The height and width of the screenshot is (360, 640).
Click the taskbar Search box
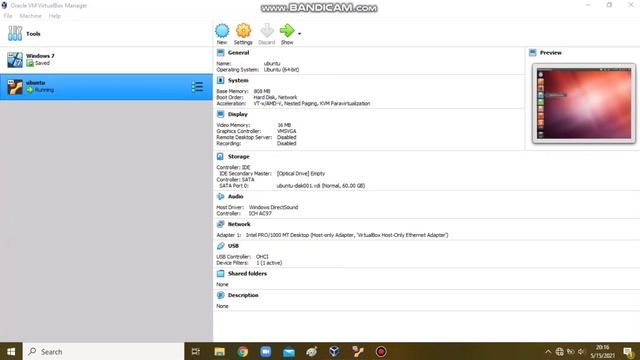click(104, 351)
